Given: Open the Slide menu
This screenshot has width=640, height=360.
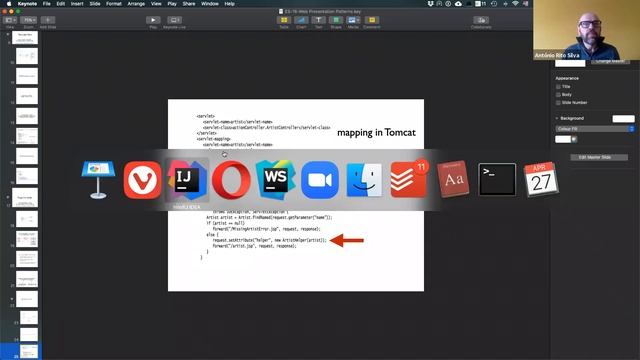Looking at the screenshot, I should 95,4.
